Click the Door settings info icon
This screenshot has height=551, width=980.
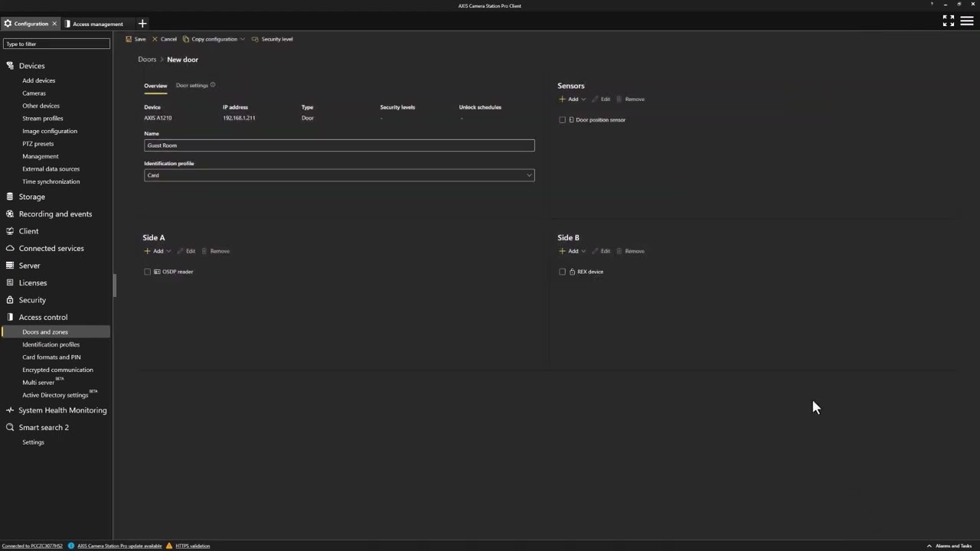pos(213,85)
